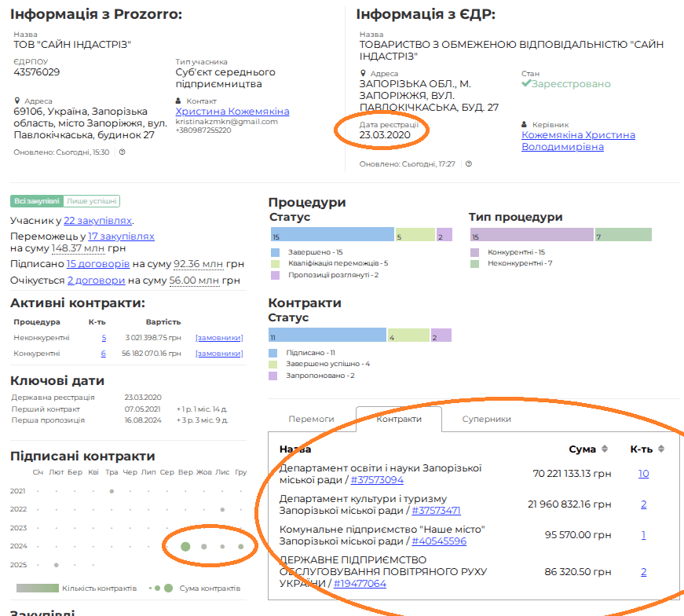The image size is (684, 616).
Task: Open contact link Христина Кожемякіна
Action: [232, 112]
